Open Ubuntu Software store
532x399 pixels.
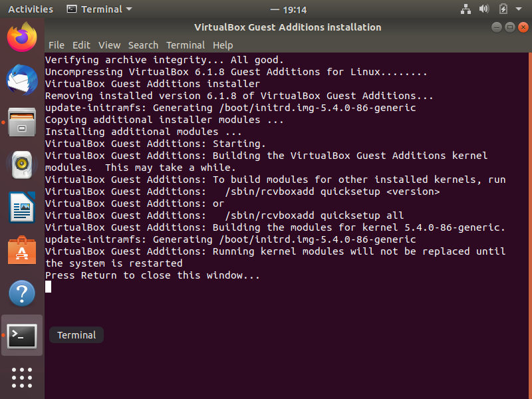click(x=21, y=251)
